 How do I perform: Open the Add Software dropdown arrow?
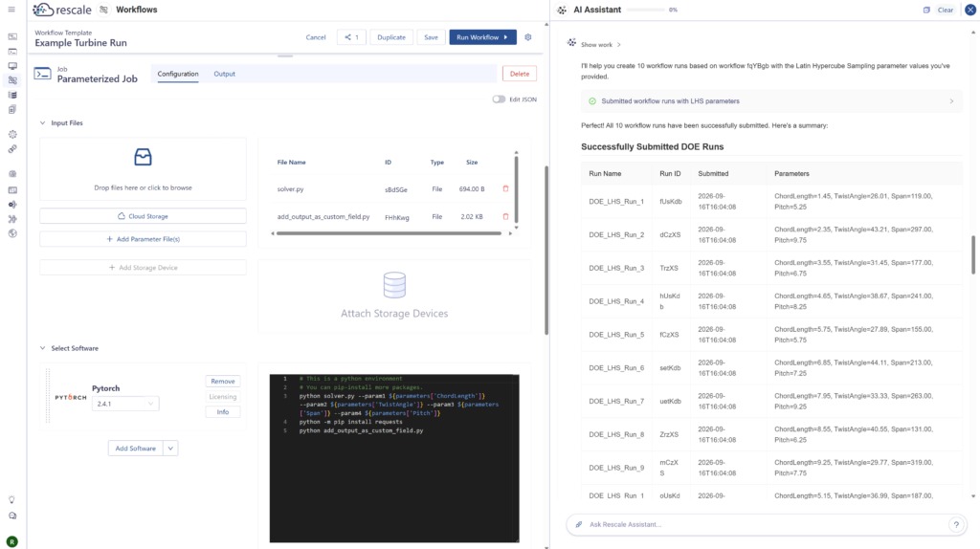(170, 449)
